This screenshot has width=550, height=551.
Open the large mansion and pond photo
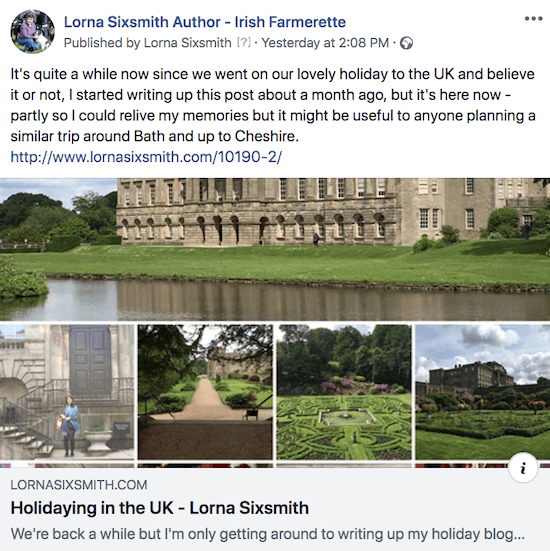[275, 249]
